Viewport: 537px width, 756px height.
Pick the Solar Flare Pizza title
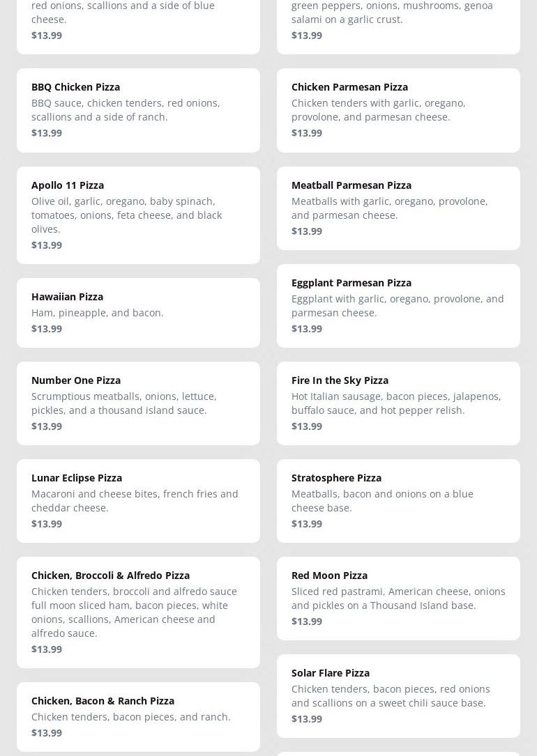(330, 673)
